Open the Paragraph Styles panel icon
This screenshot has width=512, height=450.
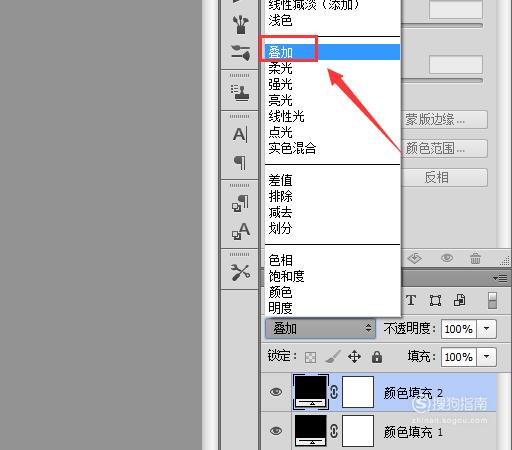[x=240, y=203]
